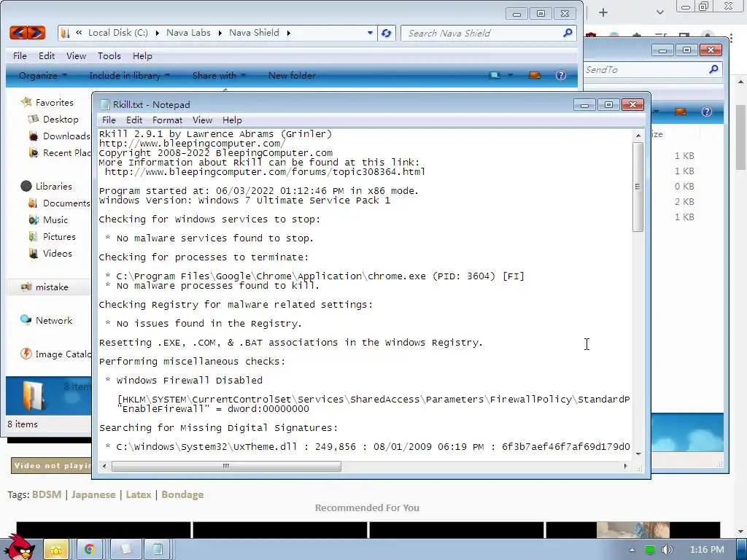Image resolution: width=747 pixels, height=560 pixels.
Task: Expand the arrow after Nava Shield breadcrumb
Action: [288, 33]
